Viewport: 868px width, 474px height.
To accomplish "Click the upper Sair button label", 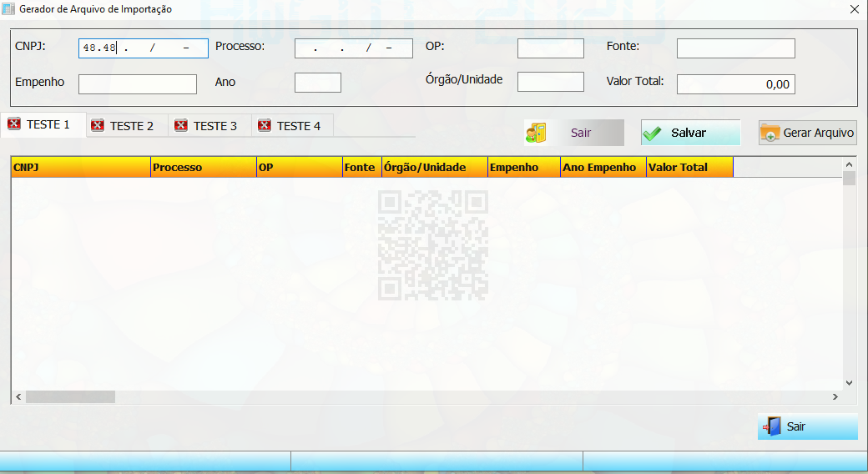I will pos(581,133).
